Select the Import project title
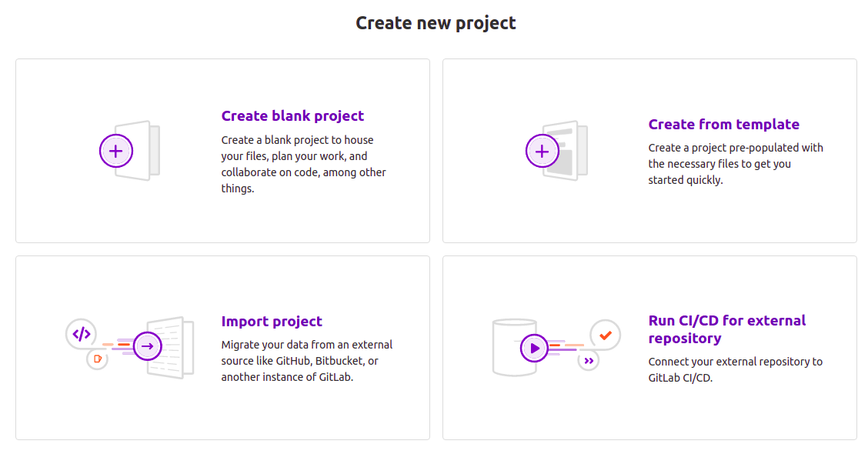Screen dimensions: 868x454 tap(272, 322)
